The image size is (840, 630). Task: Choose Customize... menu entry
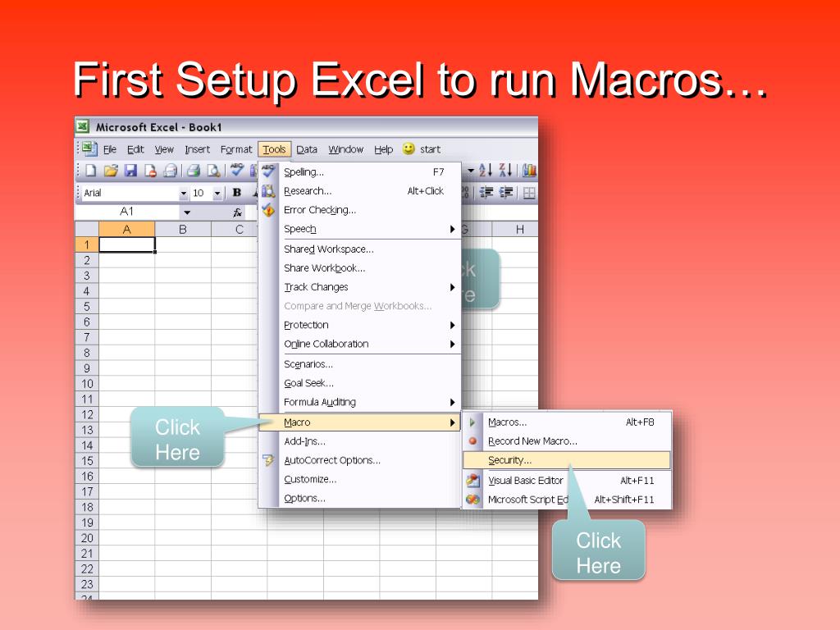(359, 479)
